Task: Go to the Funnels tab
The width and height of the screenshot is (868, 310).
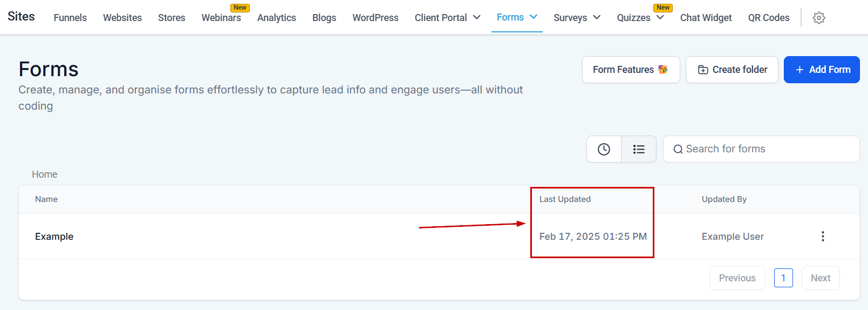Action: click(x=70, y=18)
